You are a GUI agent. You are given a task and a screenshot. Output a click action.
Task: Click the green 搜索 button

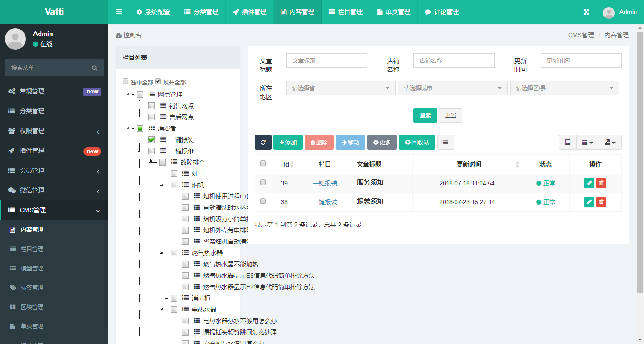click(425, 116)
